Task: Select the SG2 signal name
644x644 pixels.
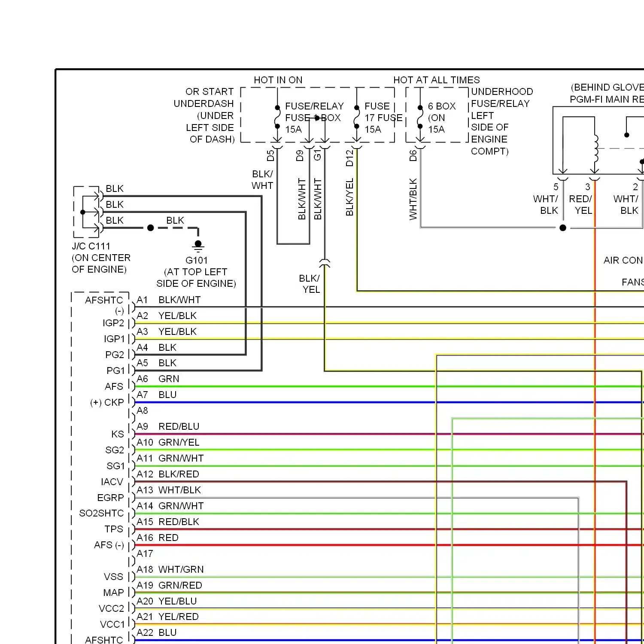Action: point(115,450)
